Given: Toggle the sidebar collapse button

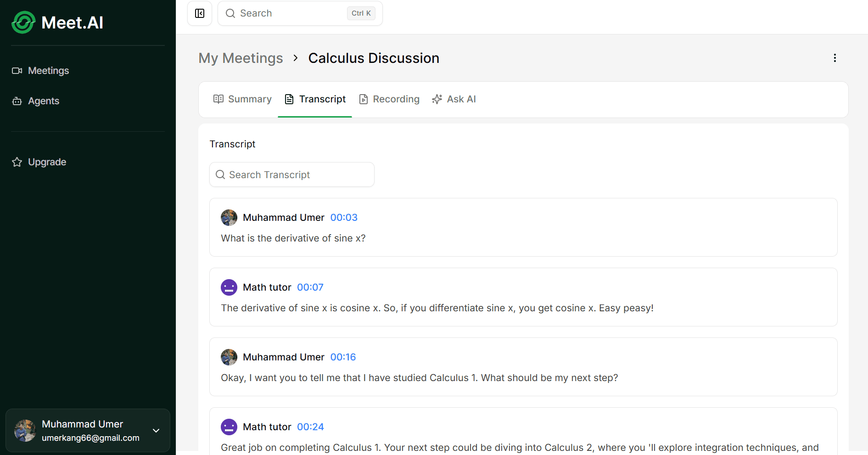Looking at the screenshot, I should coord(200,13).
